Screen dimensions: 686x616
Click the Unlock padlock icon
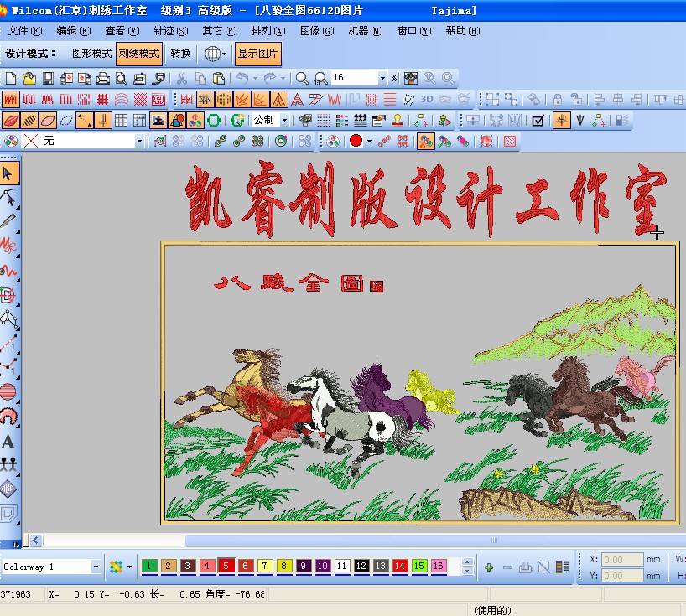pyautogui.click(x=576, y=99)
